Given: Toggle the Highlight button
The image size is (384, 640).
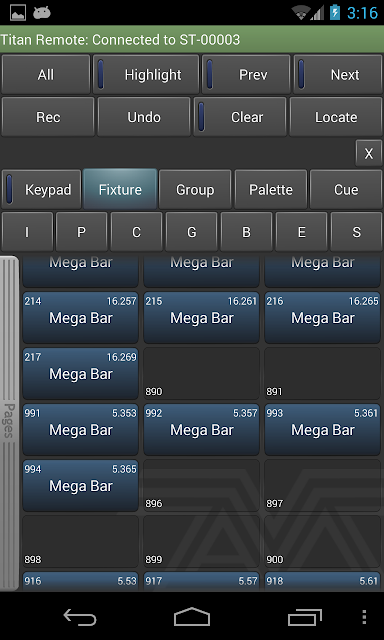Looking at the screenshot, I should (x=146, y=75).
